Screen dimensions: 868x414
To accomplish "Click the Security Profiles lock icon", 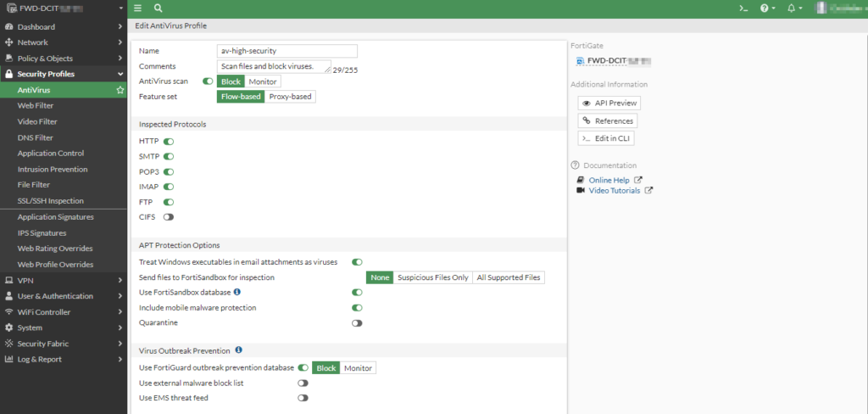I will pyautogui.click(x=8, y=74).
